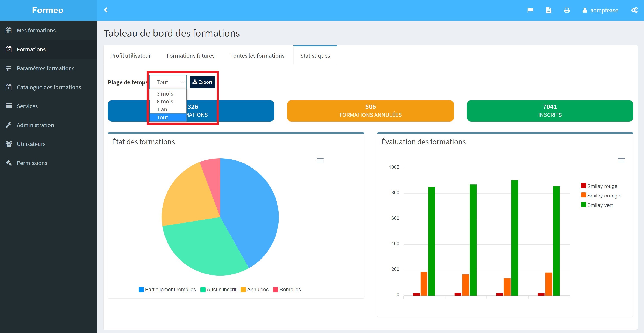Viewport: 644px width, 333px height.
Task: Choose 6 mois in the time range list
Action: (x=168, y=101)
